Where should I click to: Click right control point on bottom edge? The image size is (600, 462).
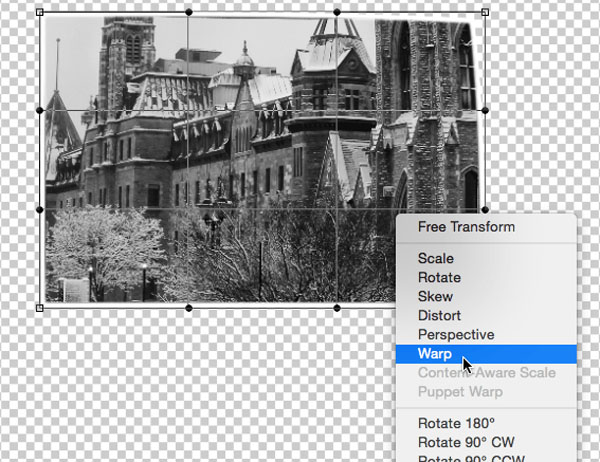click(x=337, y=308)
